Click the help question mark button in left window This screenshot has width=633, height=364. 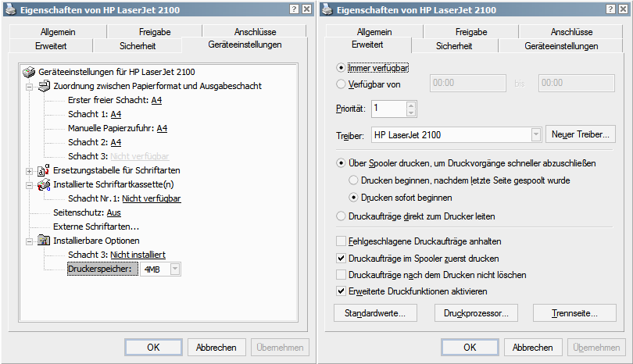coord(295,9)
